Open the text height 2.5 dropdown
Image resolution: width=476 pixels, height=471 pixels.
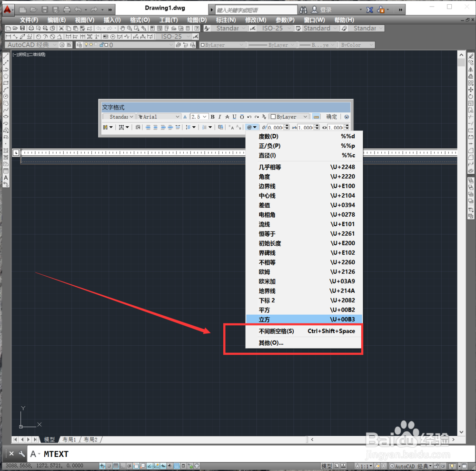click(199, 117)
